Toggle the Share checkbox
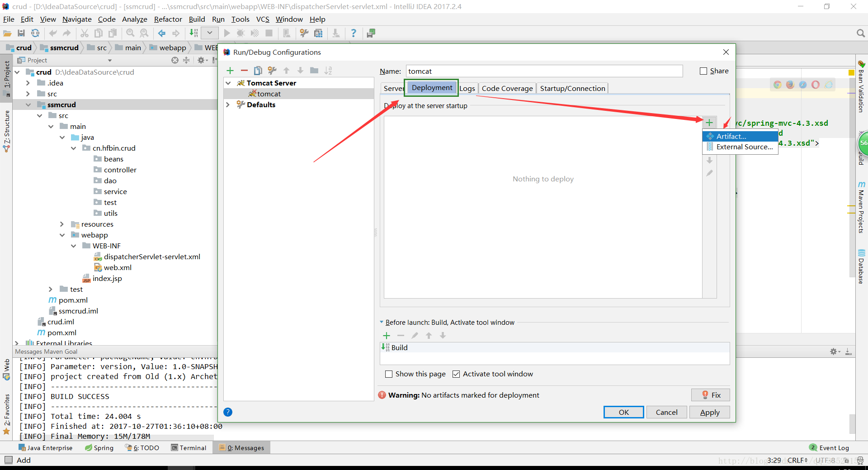The width and height of the screenshot is (868, 470). (x=703, y=71)
